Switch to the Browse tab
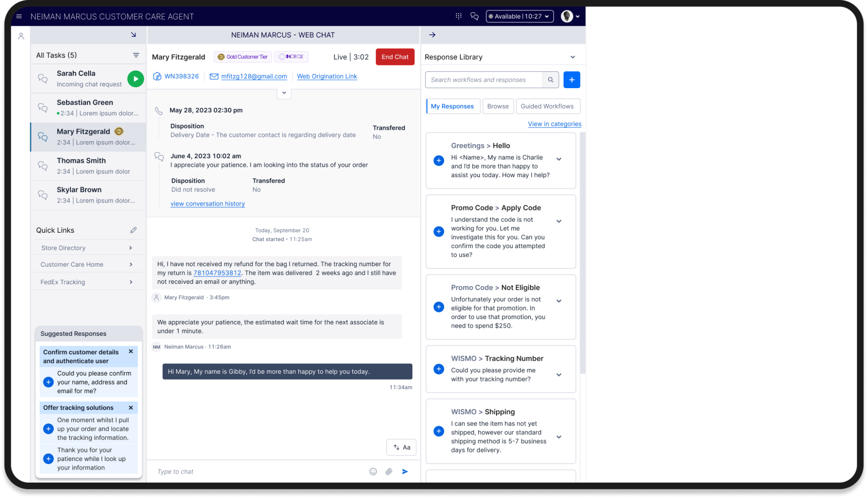The height and width of the screenshot is (498, 868). (497, 106)
